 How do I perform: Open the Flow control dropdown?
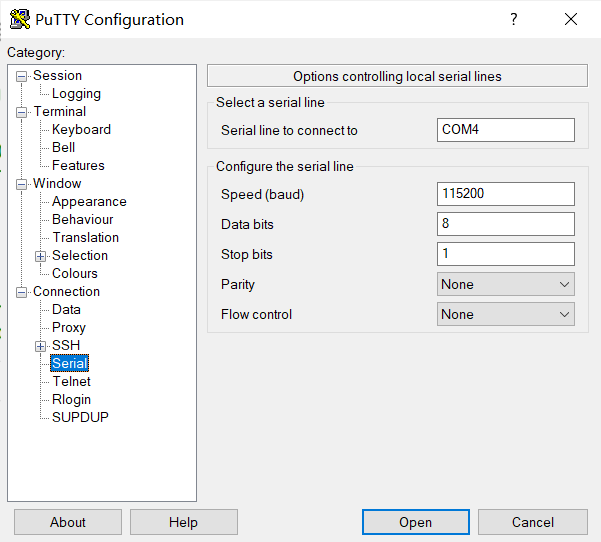coord(506,314)
